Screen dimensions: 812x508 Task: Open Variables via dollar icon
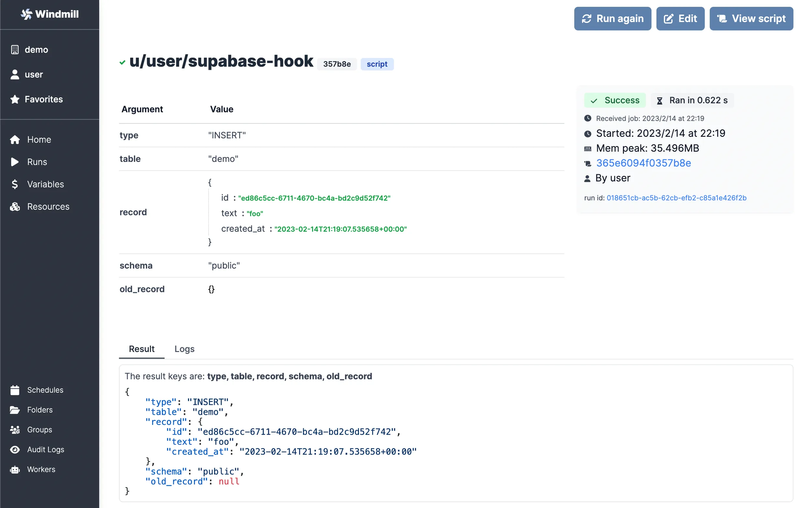(15, 184)
